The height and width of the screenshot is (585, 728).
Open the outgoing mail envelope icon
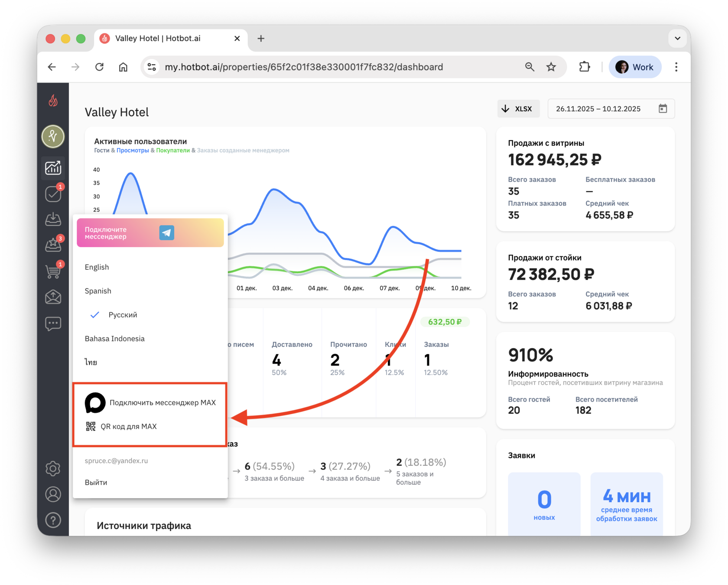coord(53,297)
